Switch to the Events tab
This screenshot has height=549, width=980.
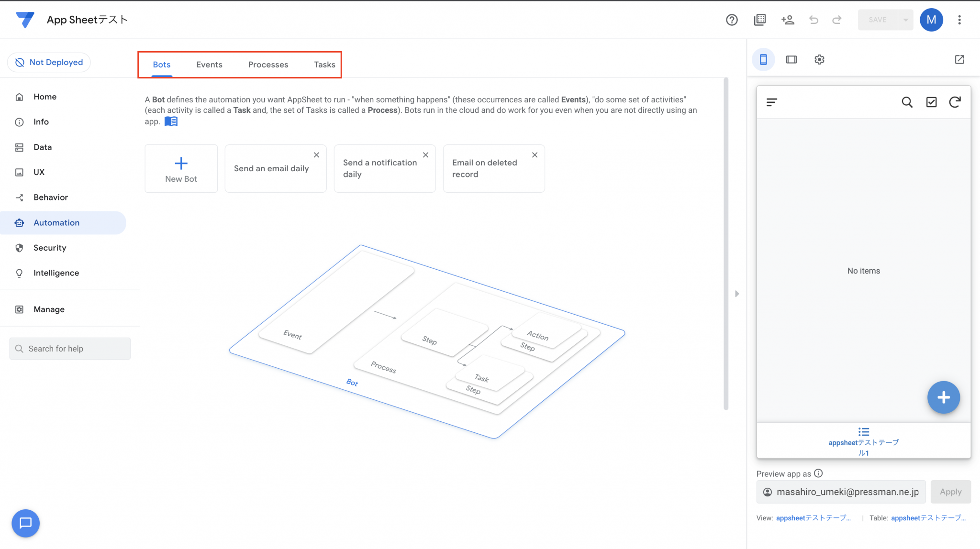tap(209, 65)
